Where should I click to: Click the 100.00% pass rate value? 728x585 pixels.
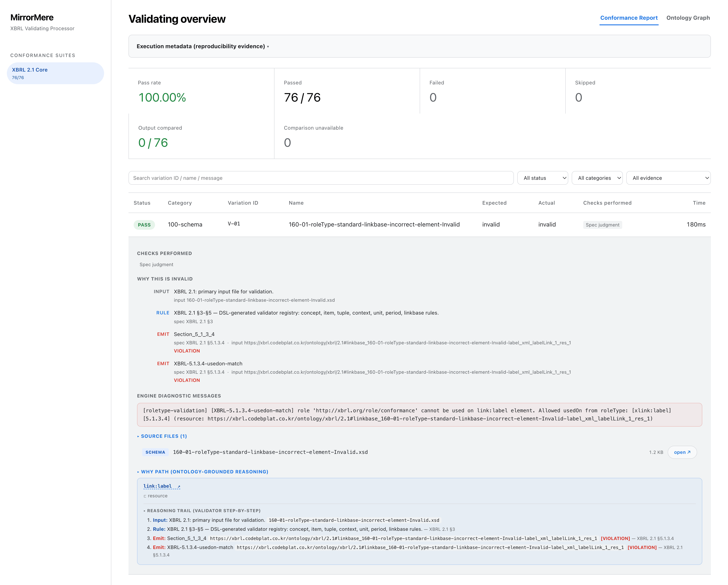(x=163, y=98)
